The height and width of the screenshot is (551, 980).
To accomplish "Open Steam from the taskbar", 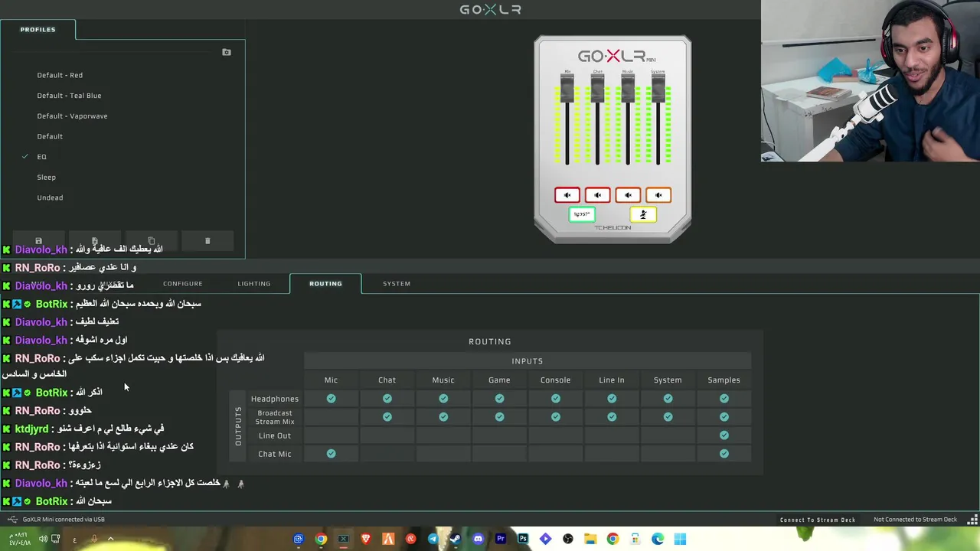I will tap(456, 539).
